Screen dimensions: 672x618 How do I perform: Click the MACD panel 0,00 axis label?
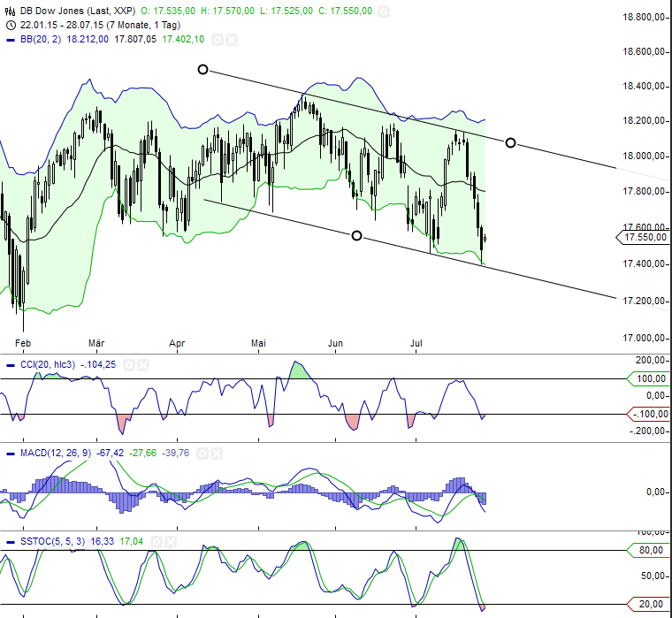click(x=656, y=492)
